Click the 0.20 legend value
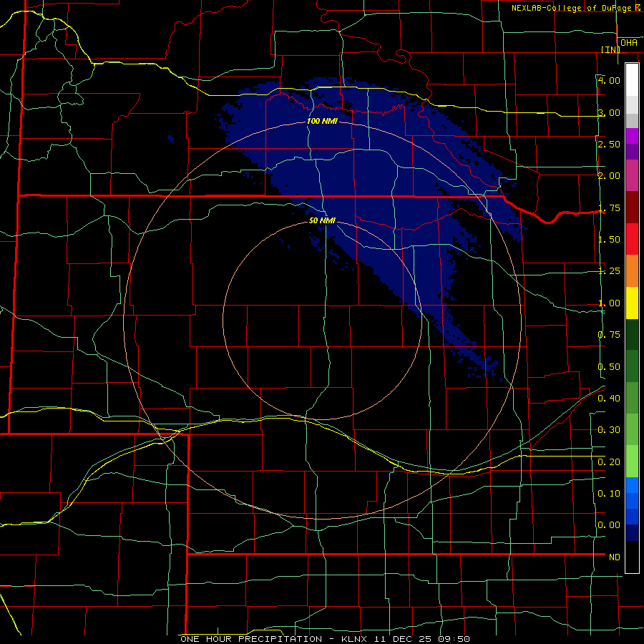This screenshot has width=644, height=644. point(609,462)
